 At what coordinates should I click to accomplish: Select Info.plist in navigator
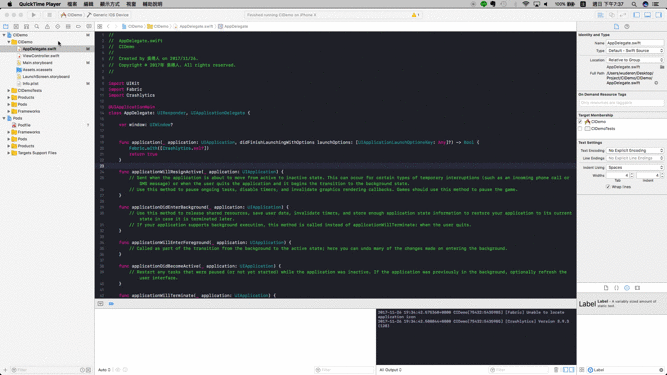click(30, 83)
